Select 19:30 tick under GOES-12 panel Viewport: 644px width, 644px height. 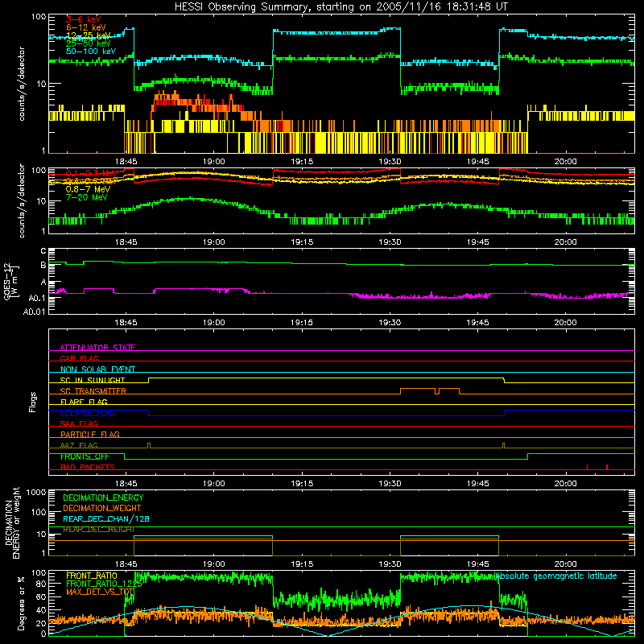(390, 323)
